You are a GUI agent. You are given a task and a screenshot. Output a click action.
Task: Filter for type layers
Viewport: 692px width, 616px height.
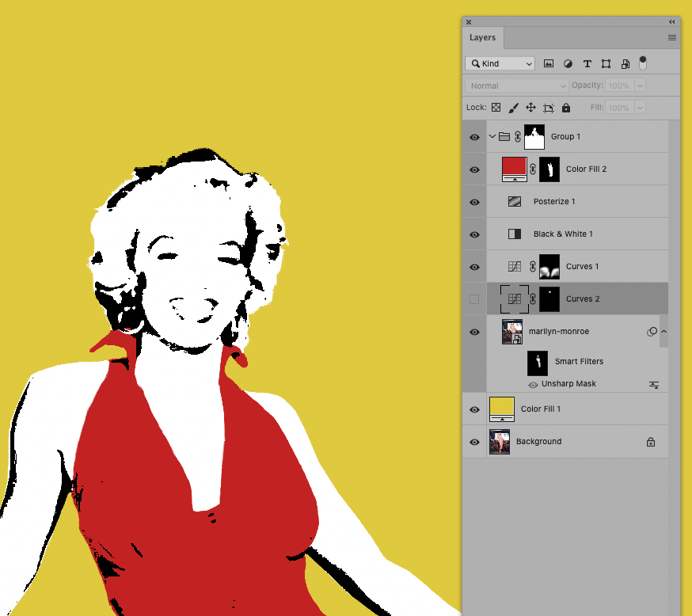coord(587,63)
